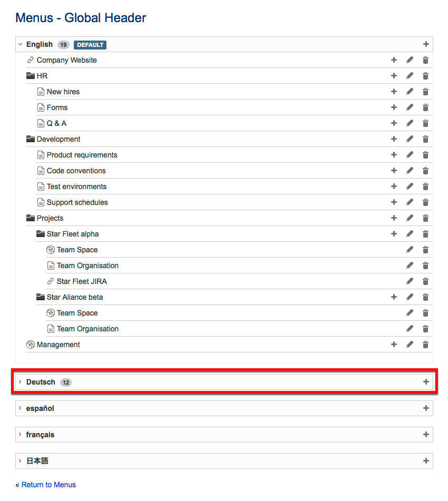This screenshot has width=448, height=501.
Task: Add a menu item to 日本語
Action: 426,461
